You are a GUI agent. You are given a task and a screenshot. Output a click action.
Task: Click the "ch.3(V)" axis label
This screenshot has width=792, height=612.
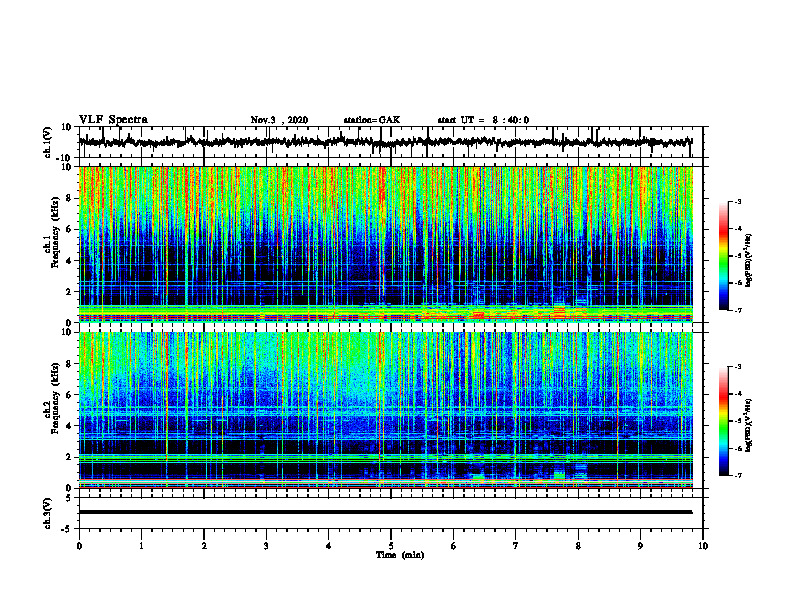[x=48, y=513]
